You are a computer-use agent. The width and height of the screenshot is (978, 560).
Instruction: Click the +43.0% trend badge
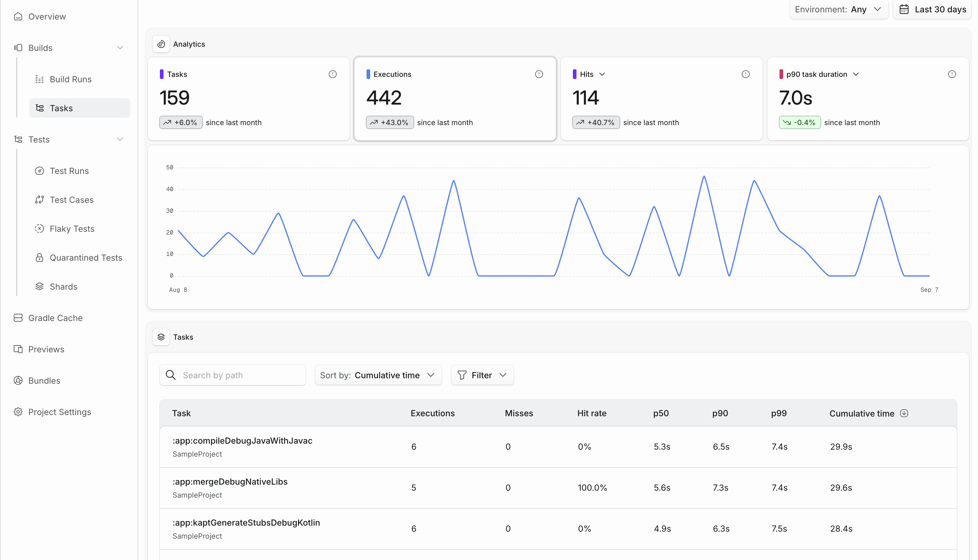click(x=390, y=122)
